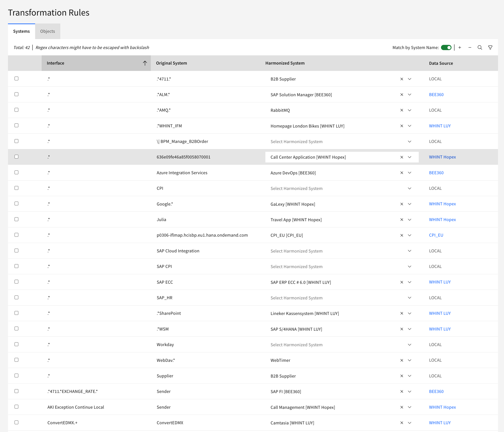This screenshot has width=504, height=432.
Task: Clear Homepage London Bikes [WHINT LUY] selection
Action: coord(402,126)
